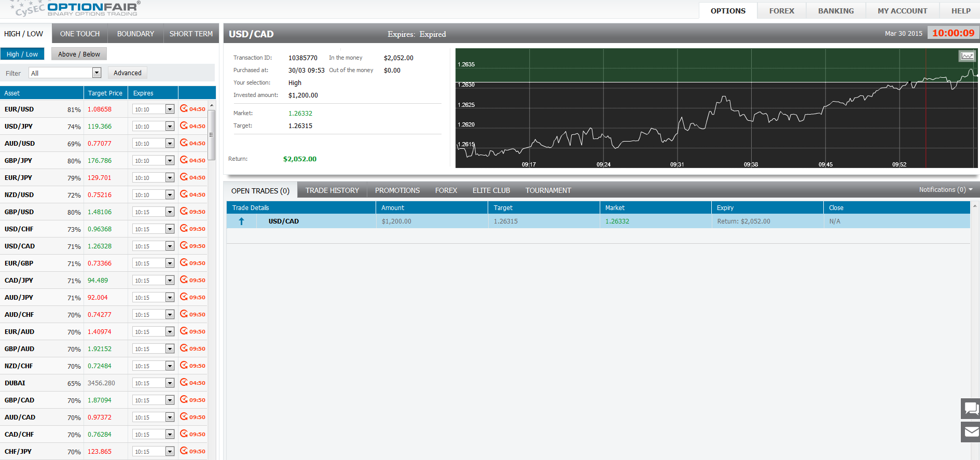This screenshot has width=980, height=460.
Task: Click the AUD/CHF asset name
Action: tap(19, 314)
